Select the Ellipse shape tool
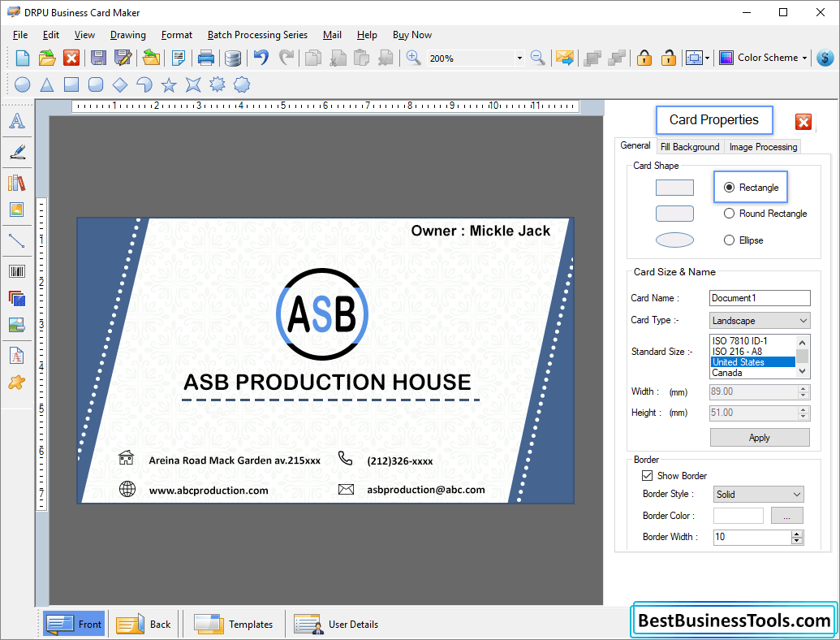This screenshot has width=840, height=640. 22,84
